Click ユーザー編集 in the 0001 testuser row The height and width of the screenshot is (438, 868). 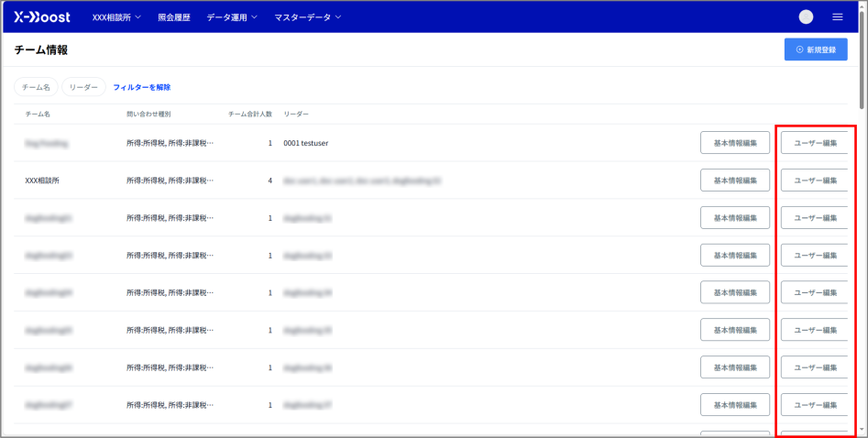click(x=814, y=143)
